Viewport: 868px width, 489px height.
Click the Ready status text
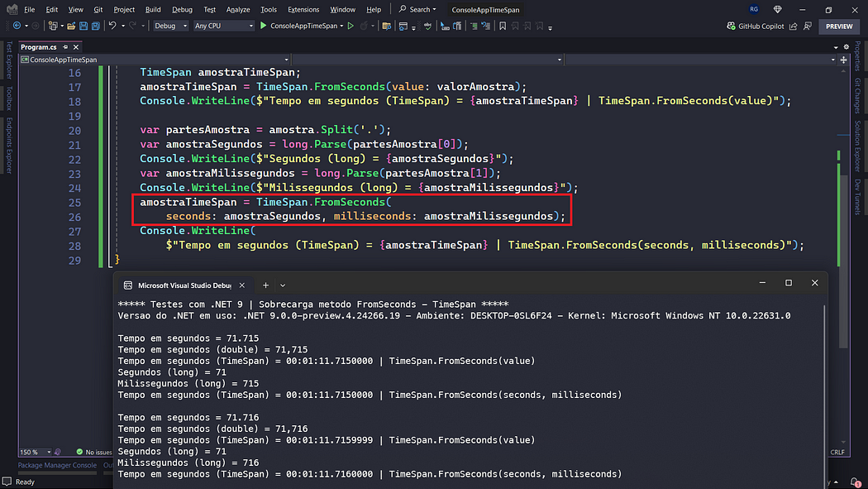tap(25, 482)
